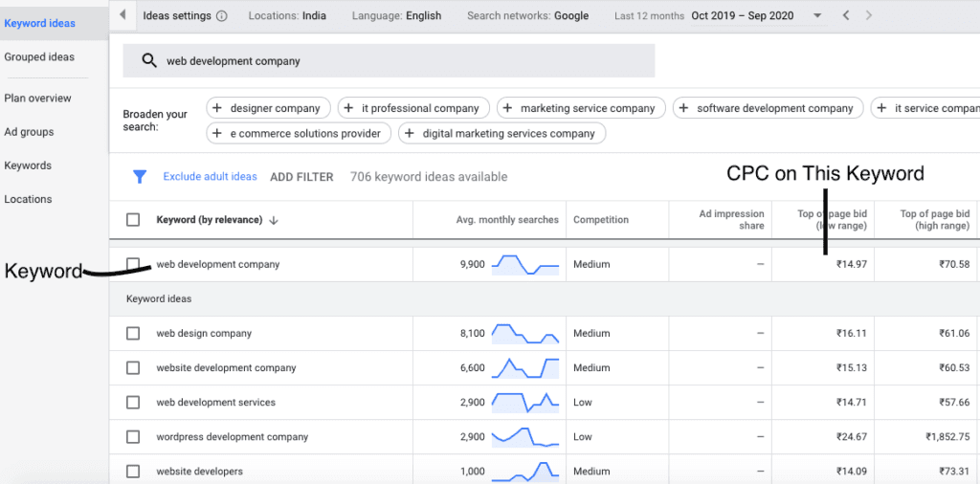Image resolution: width=980 pixels, height=484 pixels.
Task: Switch to Grouped ideas in the sidebar
Action: click(x=39, y=57)
